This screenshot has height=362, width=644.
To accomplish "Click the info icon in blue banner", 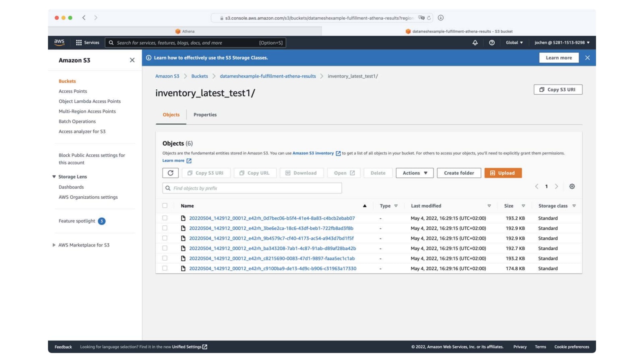I will pos(149,58).
